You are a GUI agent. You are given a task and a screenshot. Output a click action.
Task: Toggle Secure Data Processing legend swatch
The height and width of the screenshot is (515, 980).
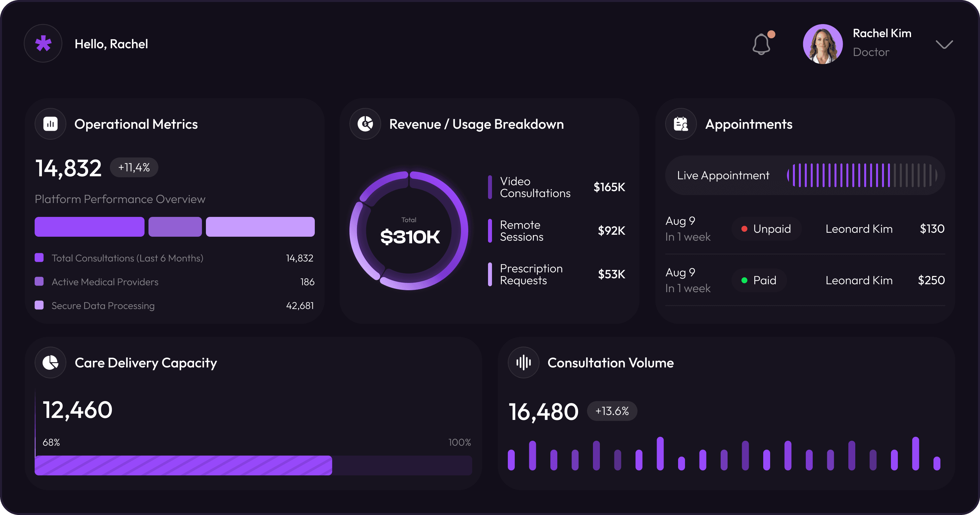point(39,305)
